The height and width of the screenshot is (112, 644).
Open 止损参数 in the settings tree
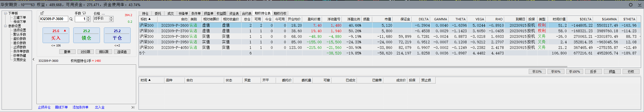click(20, 47)
